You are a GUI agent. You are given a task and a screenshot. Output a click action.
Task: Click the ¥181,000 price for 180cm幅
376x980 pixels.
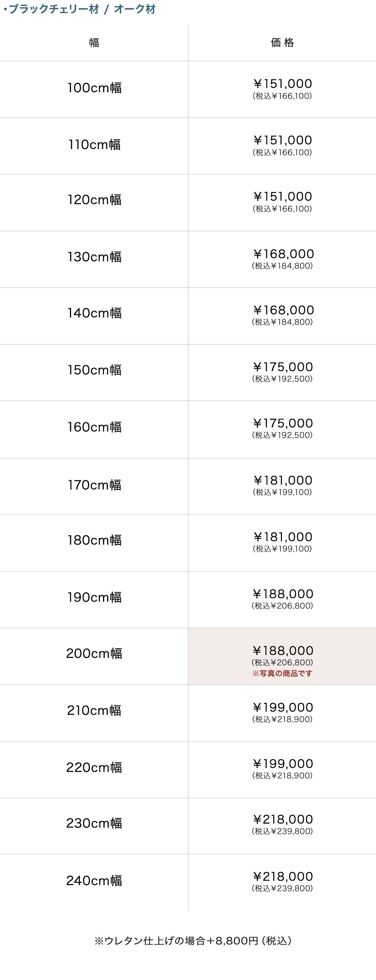tap(283, 537)
